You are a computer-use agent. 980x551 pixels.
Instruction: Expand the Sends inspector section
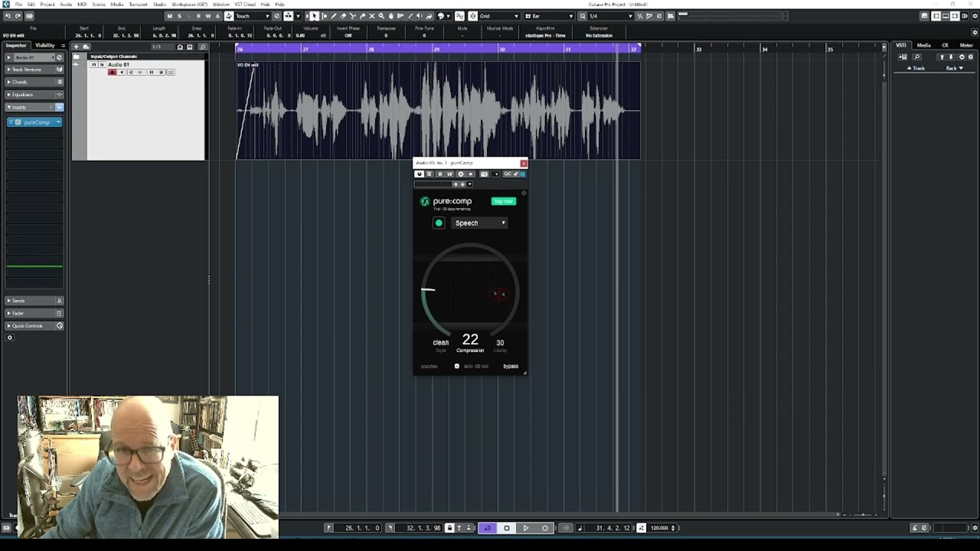(34, 301)
